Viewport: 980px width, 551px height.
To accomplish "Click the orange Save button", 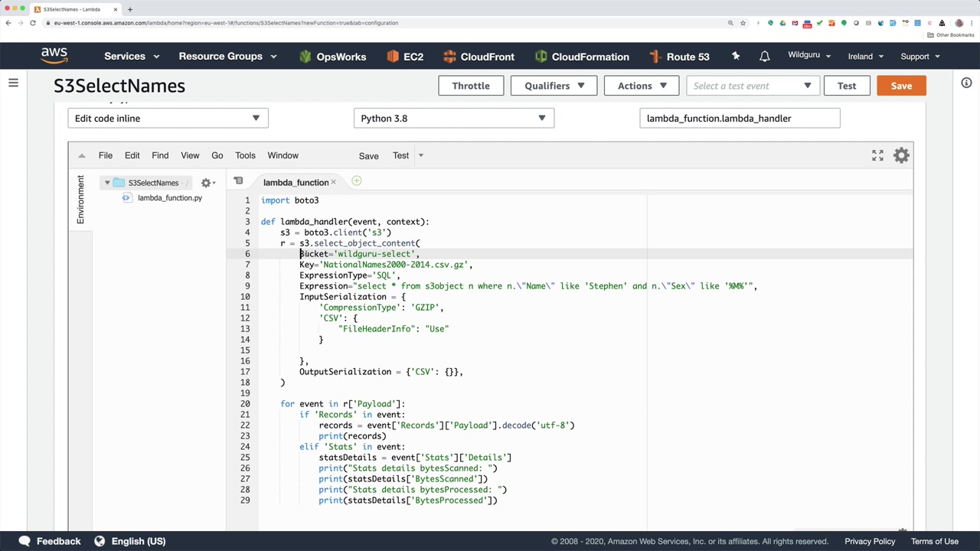I will coord(900,86).
